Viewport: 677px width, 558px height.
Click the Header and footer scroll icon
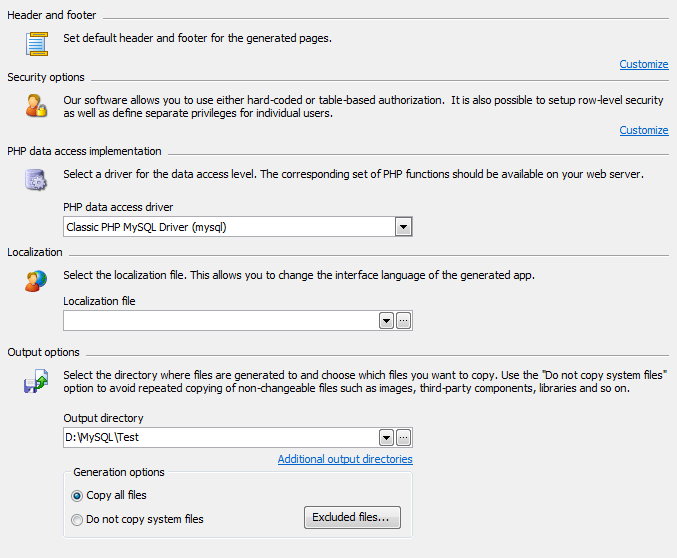click(37, 44)
